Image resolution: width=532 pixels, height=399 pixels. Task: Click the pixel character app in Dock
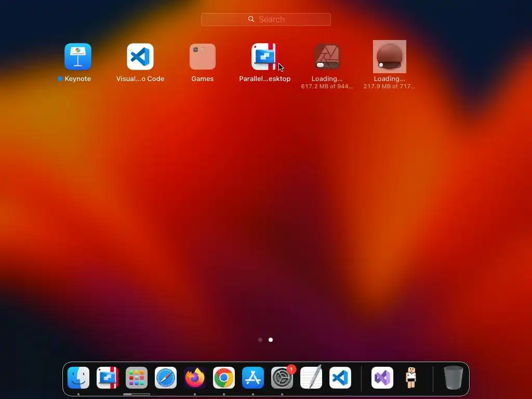pyautogui.click(x=411, y=378)
